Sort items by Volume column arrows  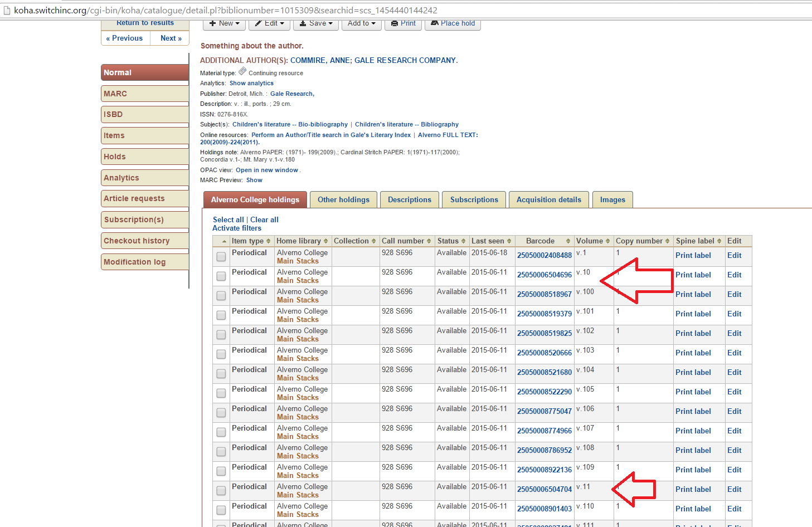point(607,241)
